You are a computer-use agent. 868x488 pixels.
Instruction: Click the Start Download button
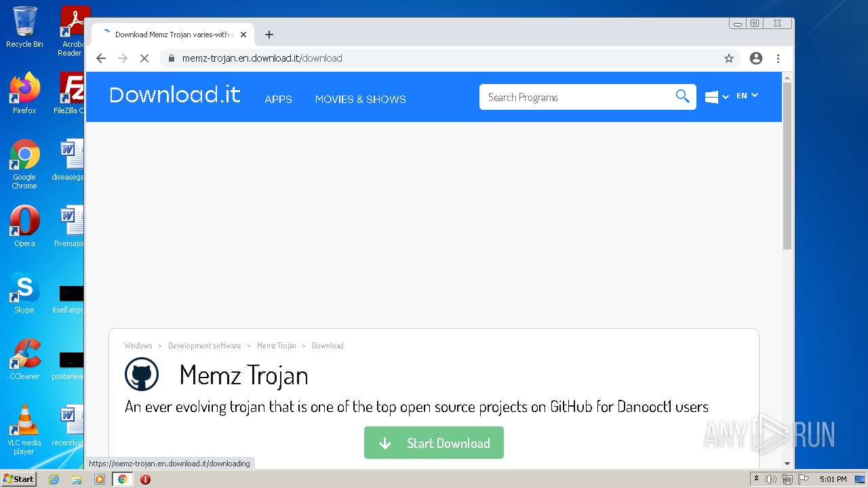coord(434,443)
